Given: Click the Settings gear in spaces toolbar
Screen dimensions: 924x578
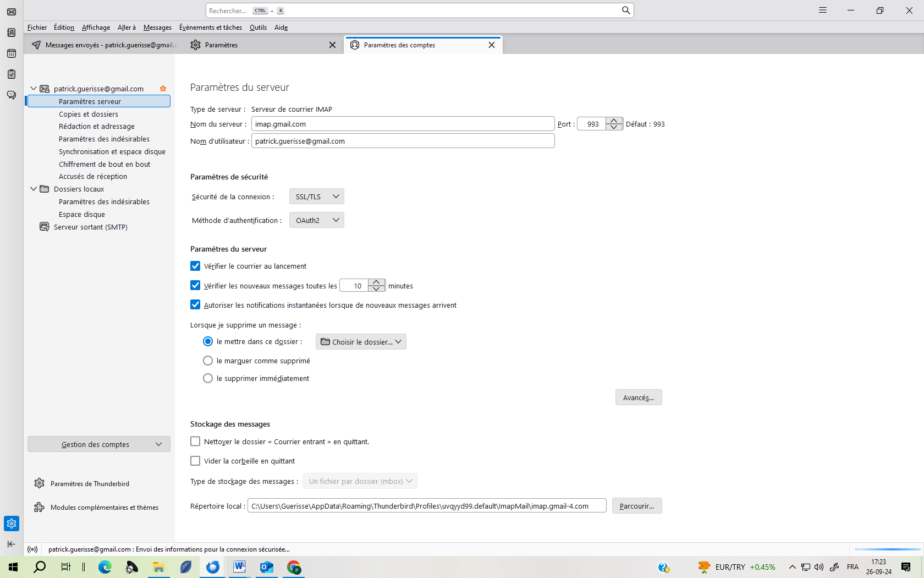Looking at the screenshot, I should [12, 524].
